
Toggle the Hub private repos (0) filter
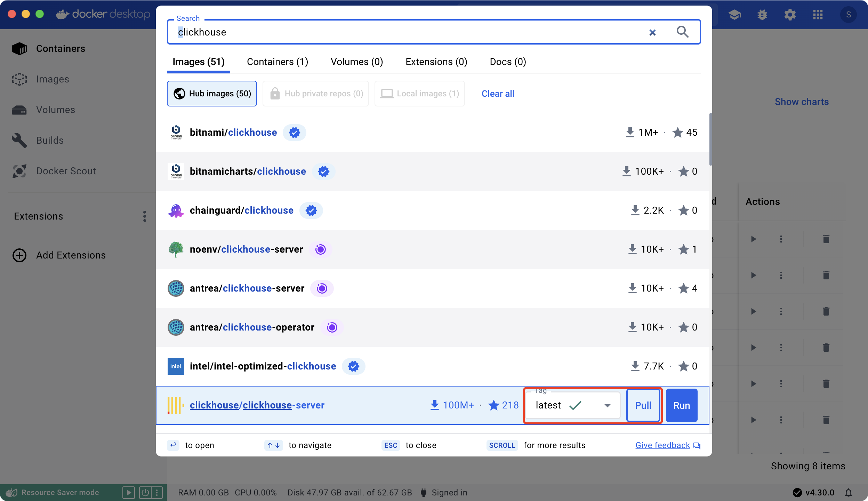pyautogui.click(x=316, y=94)
